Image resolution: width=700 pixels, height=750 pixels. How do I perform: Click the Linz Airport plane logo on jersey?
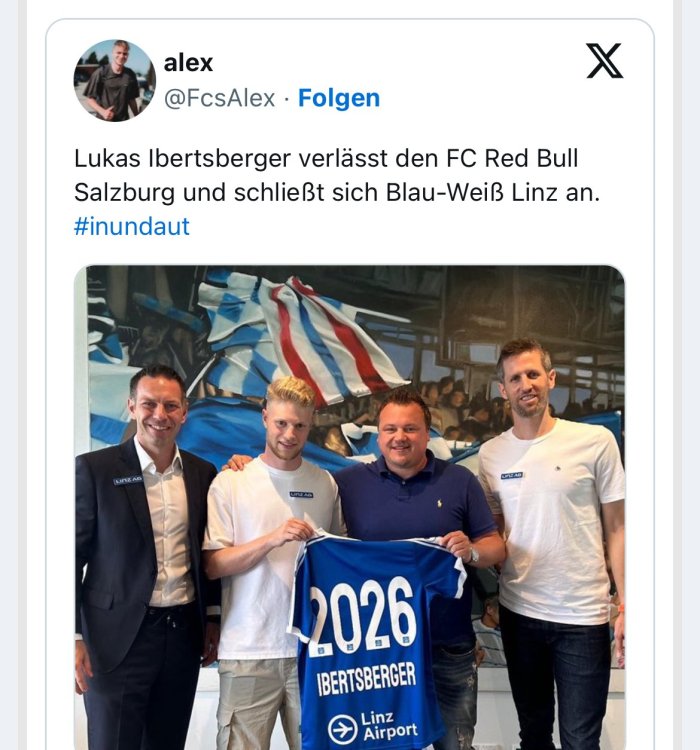coord(343,729)
